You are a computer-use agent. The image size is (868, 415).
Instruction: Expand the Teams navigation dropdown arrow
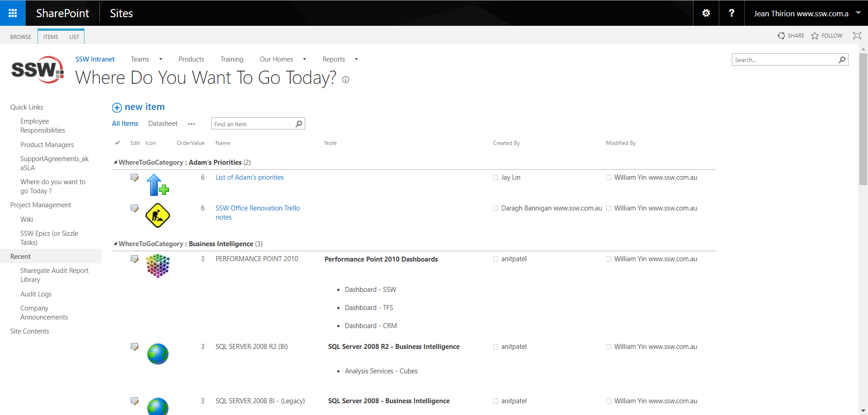tap(160, 59)
